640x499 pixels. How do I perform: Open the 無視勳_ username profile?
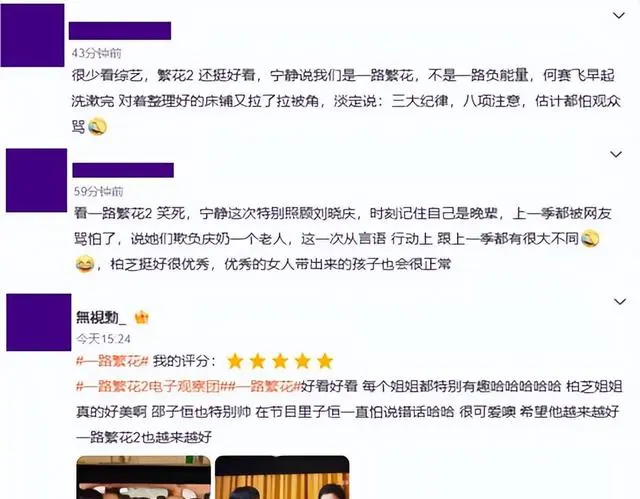pyautogui.click(x=101, y=317)
